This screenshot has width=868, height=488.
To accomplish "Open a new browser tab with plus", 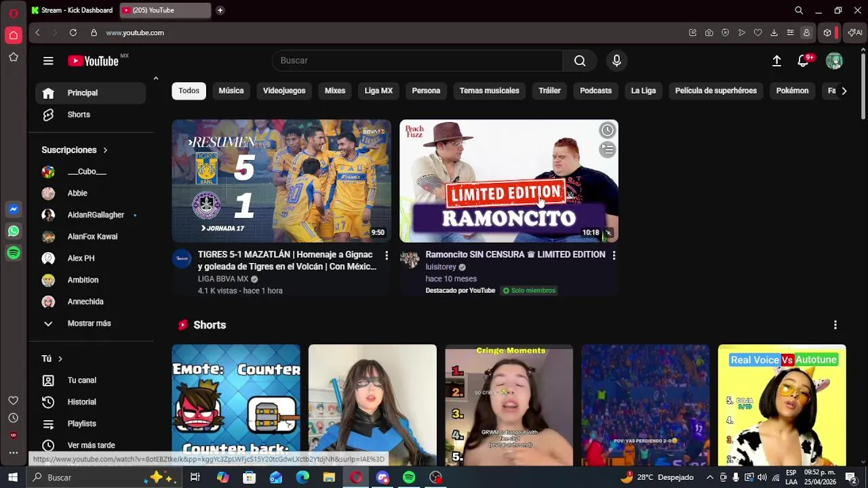I will tap(220, 10).
